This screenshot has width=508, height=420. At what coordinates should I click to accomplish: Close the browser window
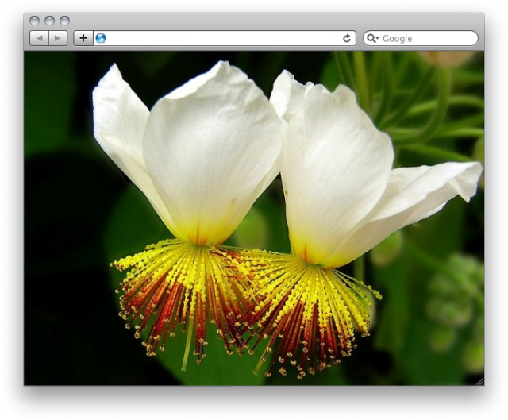pyautogui.click(x=34, y=21)
